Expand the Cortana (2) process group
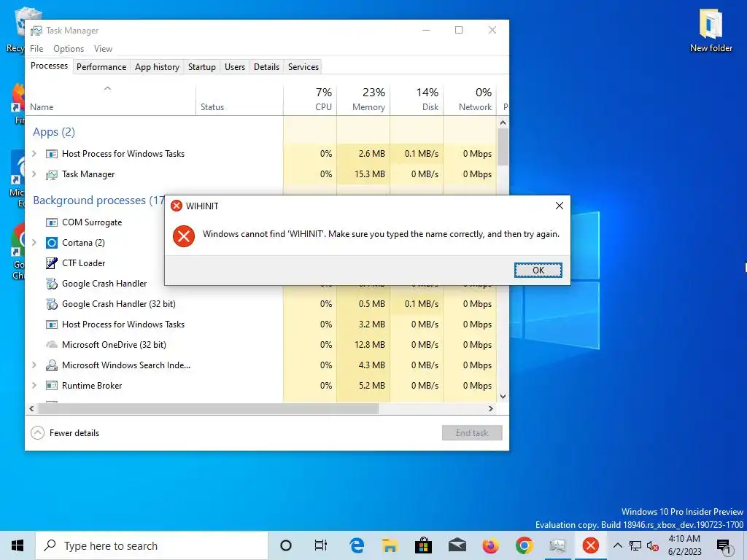The height and width of the screenshot is (560, 747). pos(34,242)
